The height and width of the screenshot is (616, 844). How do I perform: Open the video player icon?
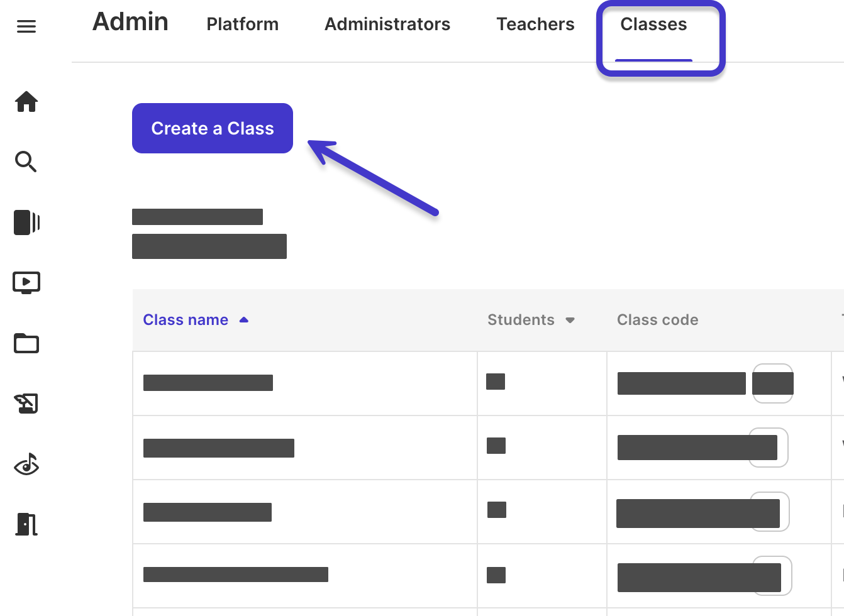(x=26, y=283)
